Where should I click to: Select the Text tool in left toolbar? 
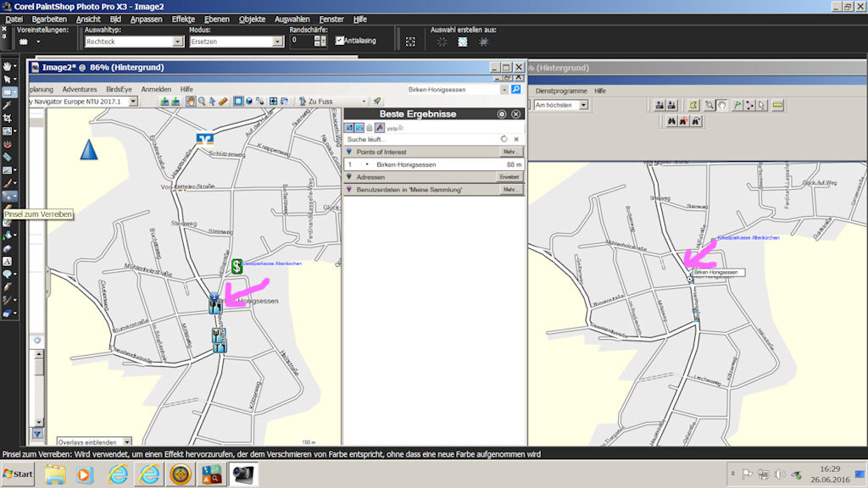pyautogui.click(x=8, y=261)
